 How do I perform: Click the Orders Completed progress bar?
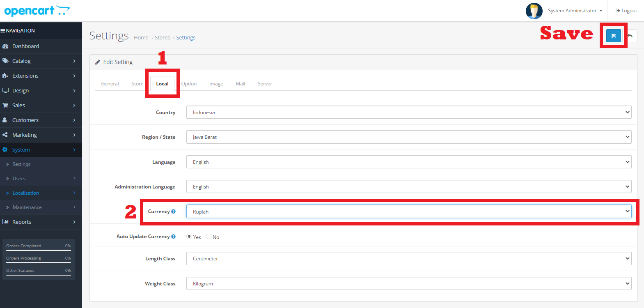(x=39, y=250)
